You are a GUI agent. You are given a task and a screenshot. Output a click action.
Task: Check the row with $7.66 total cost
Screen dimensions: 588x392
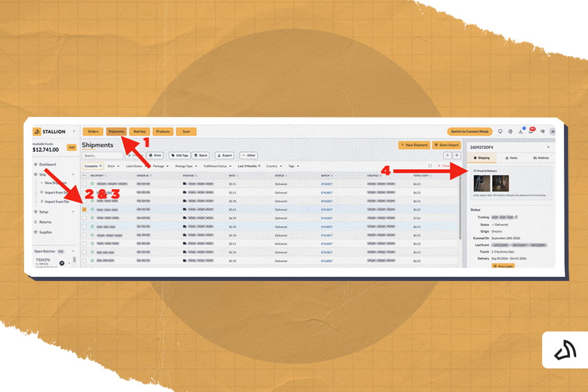point(84,218)
